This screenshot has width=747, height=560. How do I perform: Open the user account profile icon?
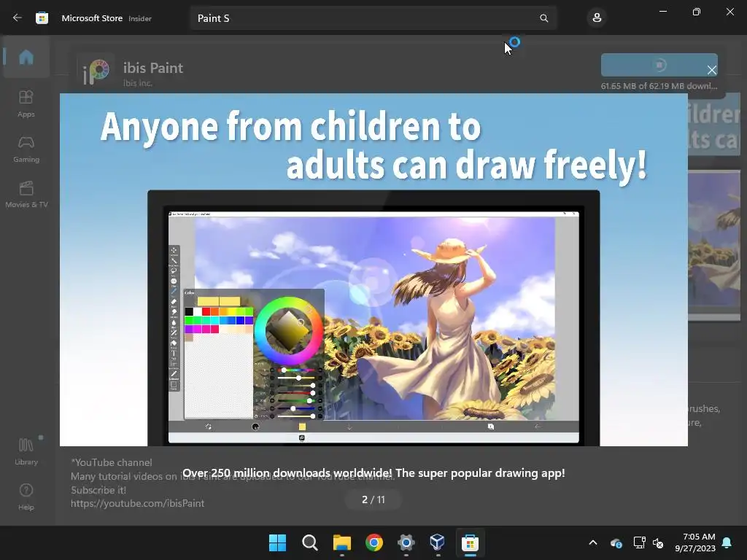coord(597,18)
